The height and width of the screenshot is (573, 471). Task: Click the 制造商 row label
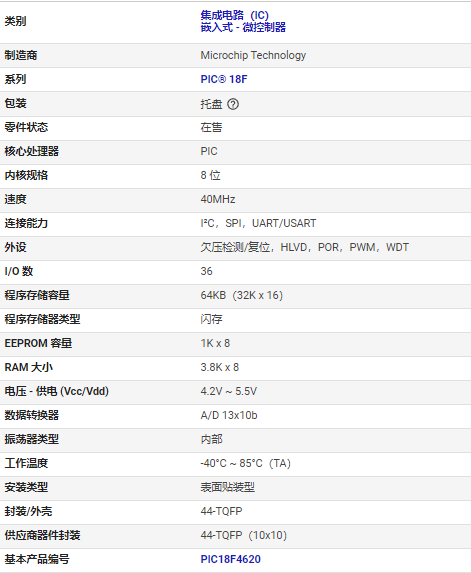(x=21, y=55)
